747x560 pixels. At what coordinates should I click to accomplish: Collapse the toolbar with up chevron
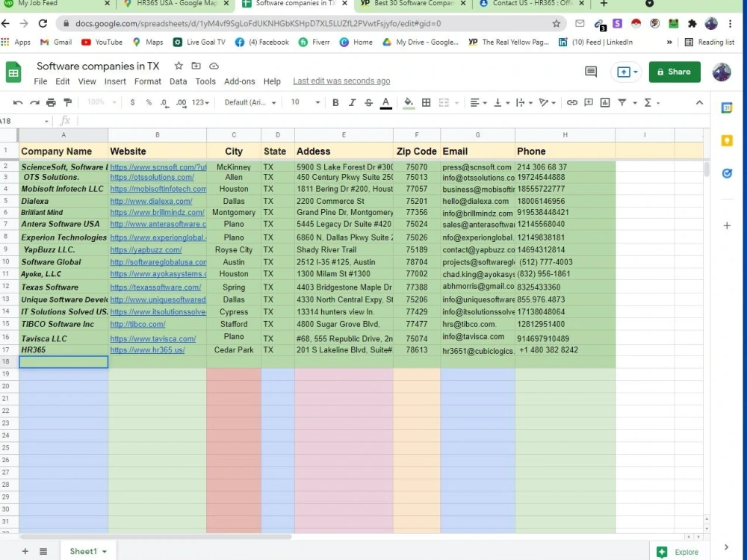pyautogui.click(x=699, y=102)
